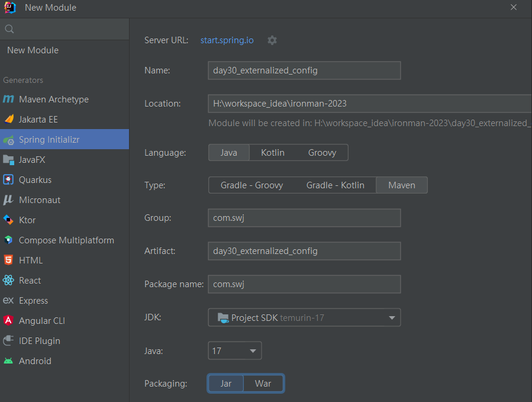
Task: Select React generator
Action: point(65,280)
